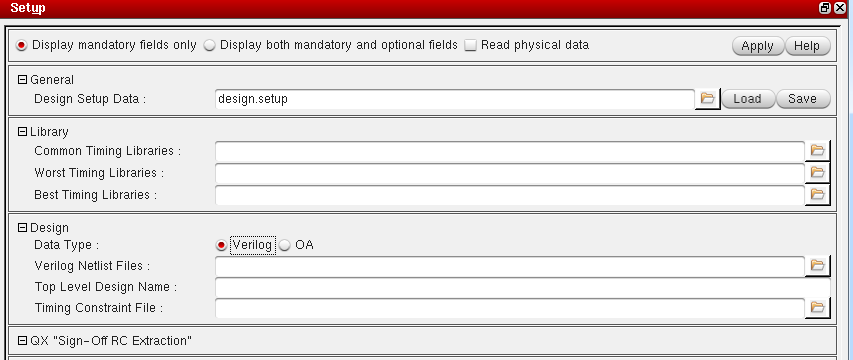Browse for Timing Constraint File
The height and width of the screenshot is (360, 853).
817,307
